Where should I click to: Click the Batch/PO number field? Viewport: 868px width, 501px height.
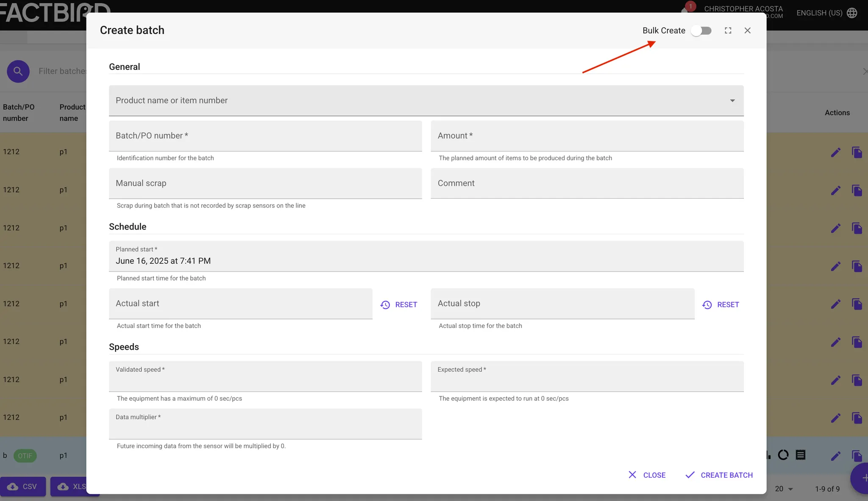point(265,136)
